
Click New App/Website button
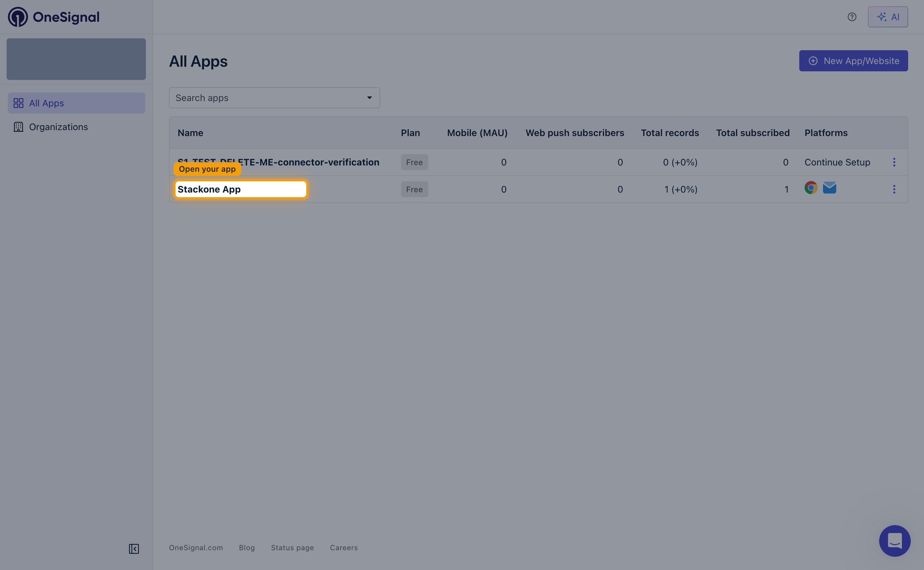853,61
